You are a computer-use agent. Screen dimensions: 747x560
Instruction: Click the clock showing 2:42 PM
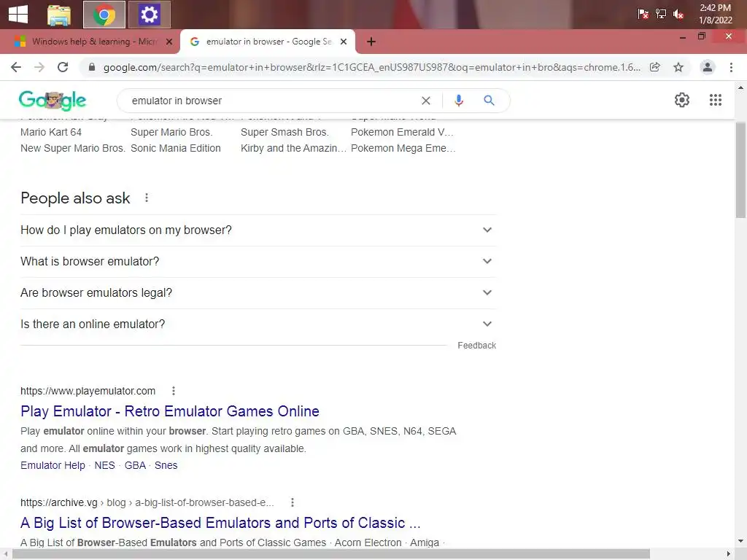(x=715, y=14)
